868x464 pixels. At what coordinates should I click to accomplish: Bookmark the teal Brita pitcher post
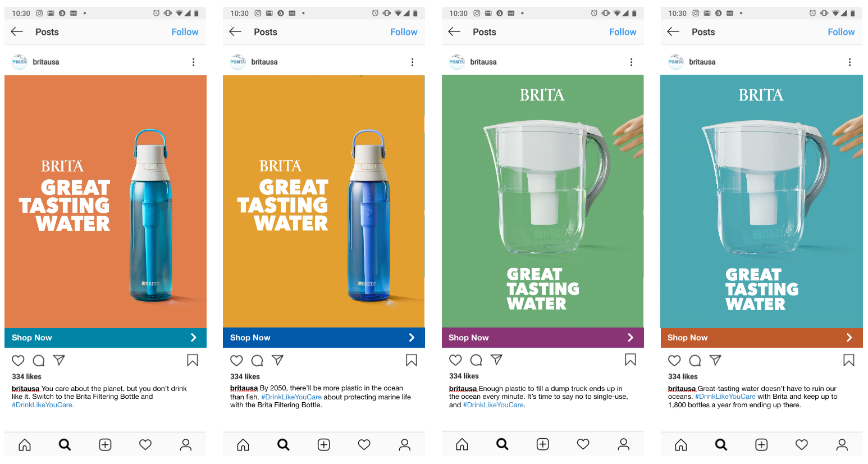pyautogui.click(x=849, y=360)
